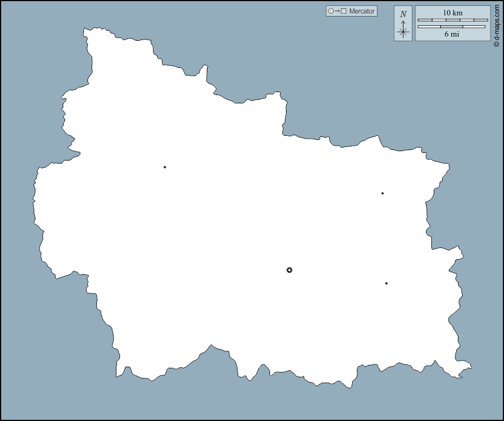Click the square shape in the Mercator box

click(x=343, y=11)
